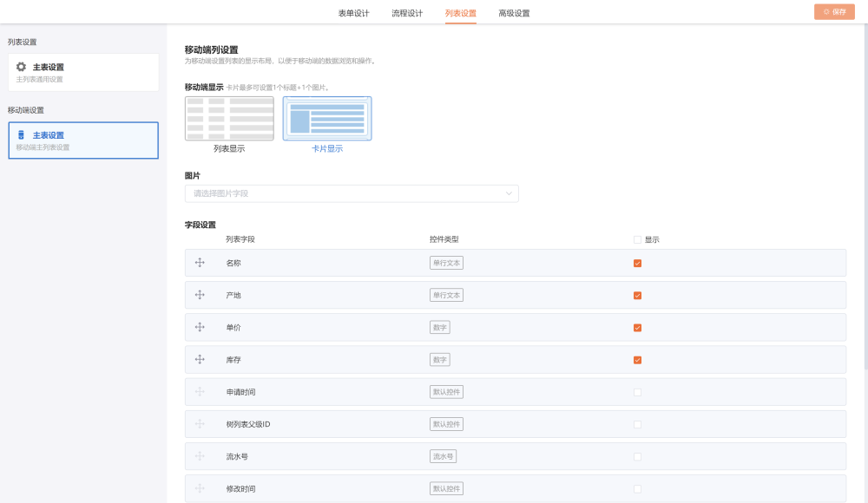Viewport: 868px width, 503px height.
Task: Click the gear icon beside 主表设置 under 列表设置
Action: 22,67
